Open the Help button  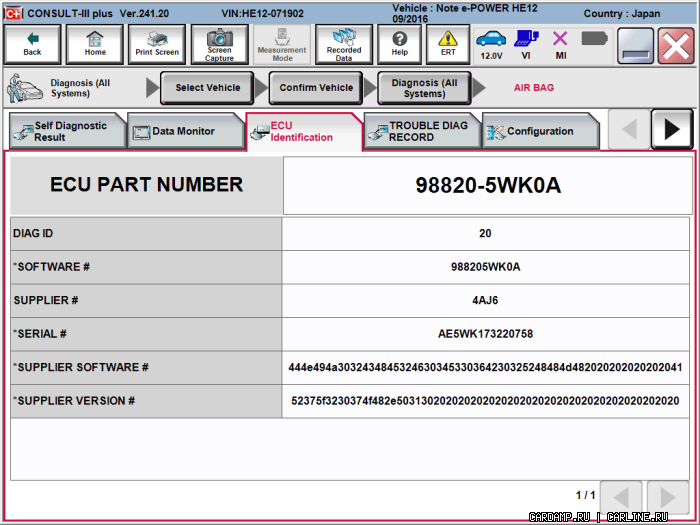(x=399, y=45)
